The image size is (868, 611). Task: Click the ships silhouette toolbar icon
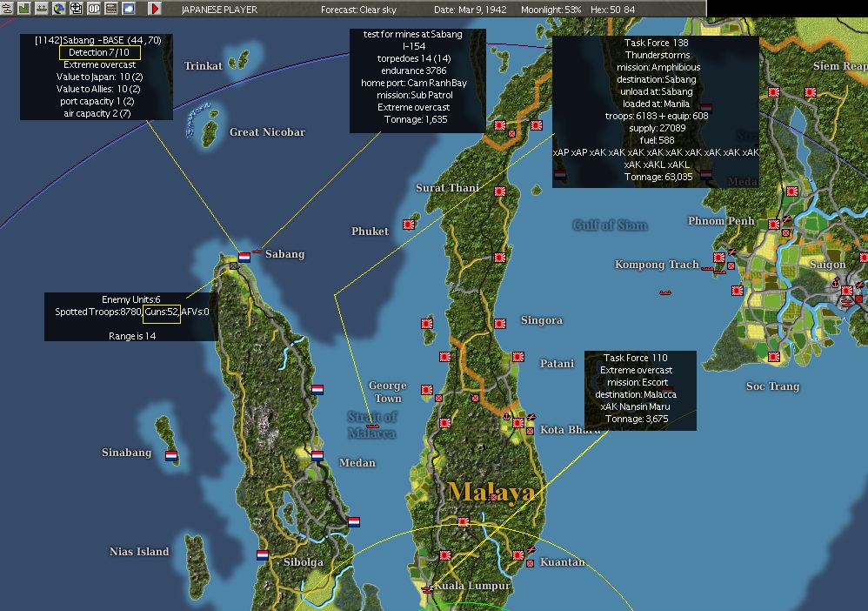click(x=42, y=9)
